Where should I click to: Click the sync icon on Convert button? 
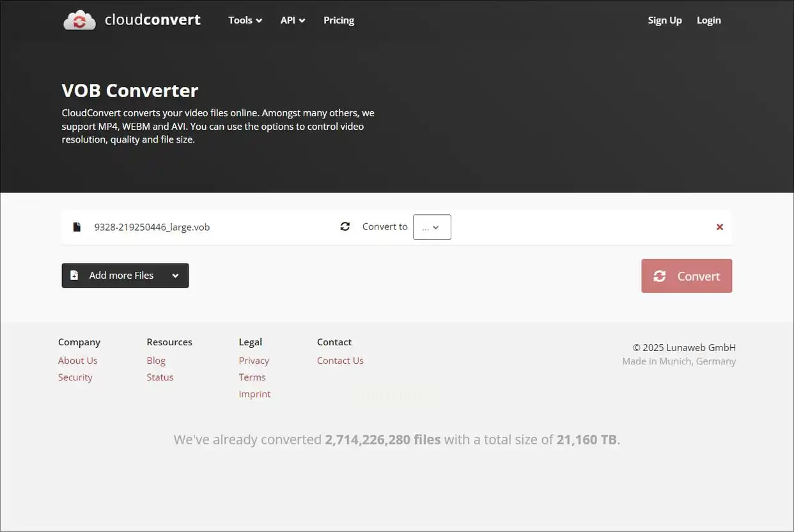pos(659,276)
